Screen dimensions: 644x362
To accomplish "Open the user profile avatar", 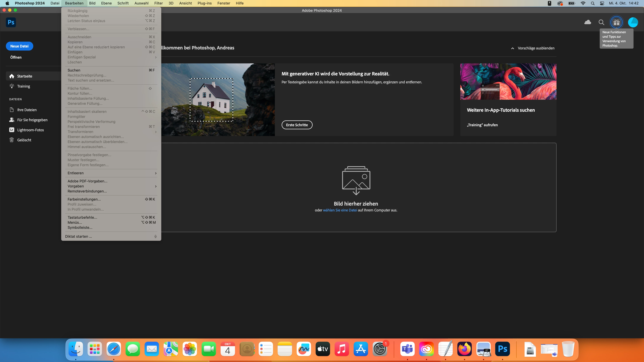I will 633,22.
